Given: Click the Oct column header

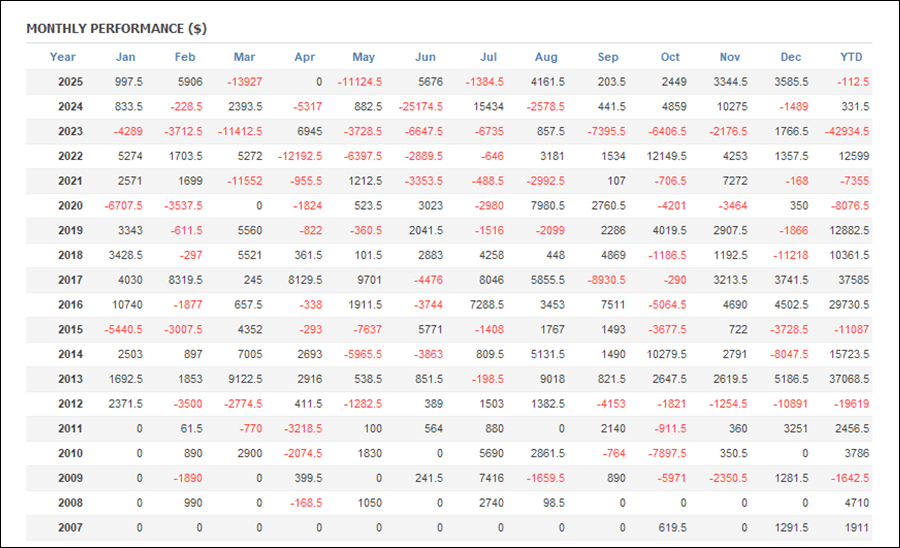Looking at the screenshot, I should (x=669, y=57).
